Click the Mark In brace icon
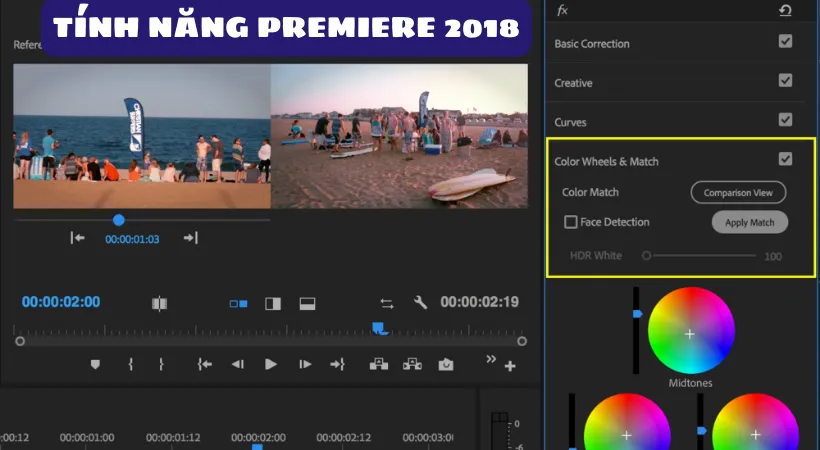820x450 pixels. pos(131,364)
